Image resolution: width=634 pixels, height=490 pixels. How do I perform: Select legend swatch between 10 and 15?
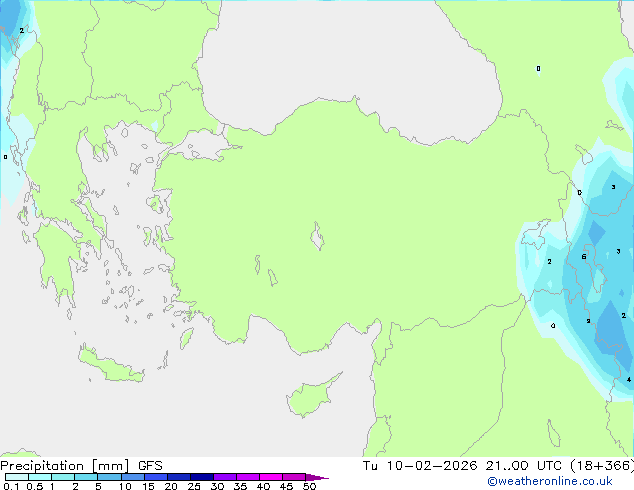coord(133,477)
